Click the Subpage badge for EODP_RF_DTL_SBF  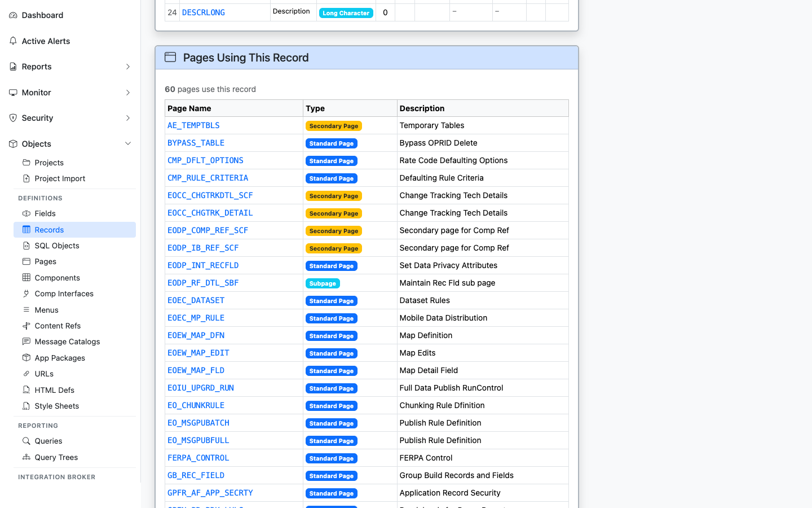(323, 283)
